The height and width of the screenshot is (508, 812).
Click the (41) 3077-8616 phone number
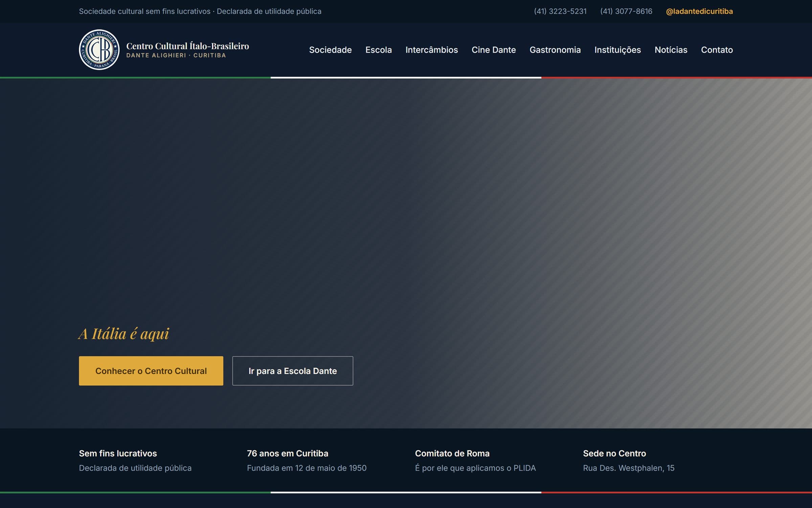pos(626,12)
